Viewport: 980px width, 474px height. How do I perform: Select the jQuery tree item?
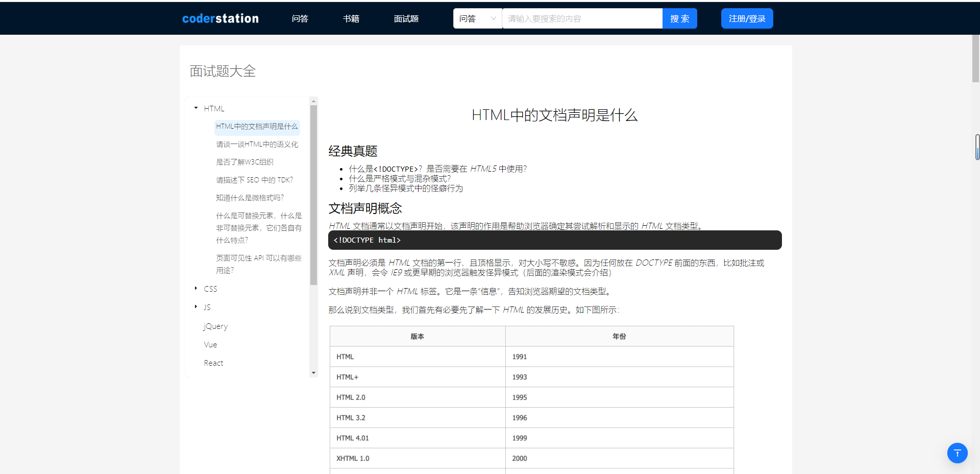pyautogui.click(x=215, y=326)
